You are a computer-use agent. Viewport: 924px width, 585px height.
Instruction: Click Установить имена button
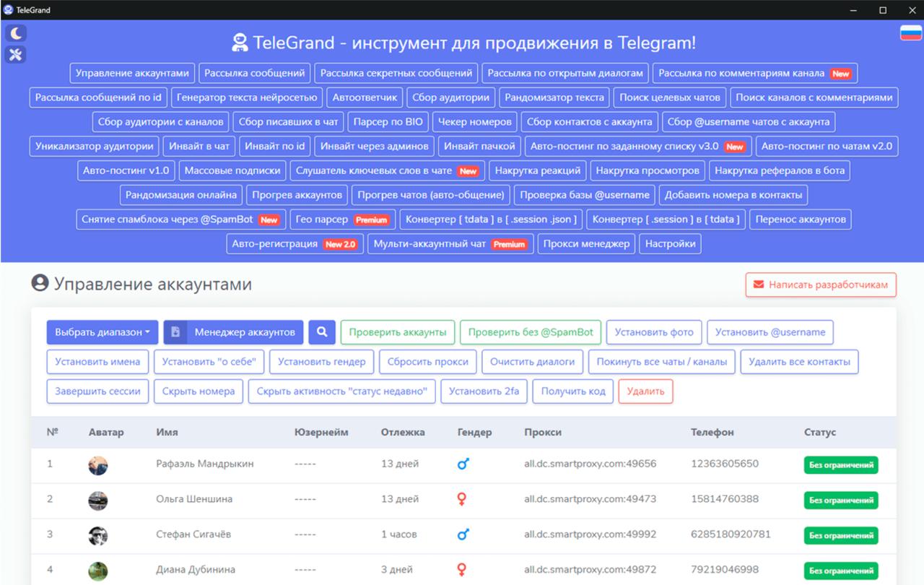click(98, 362)
